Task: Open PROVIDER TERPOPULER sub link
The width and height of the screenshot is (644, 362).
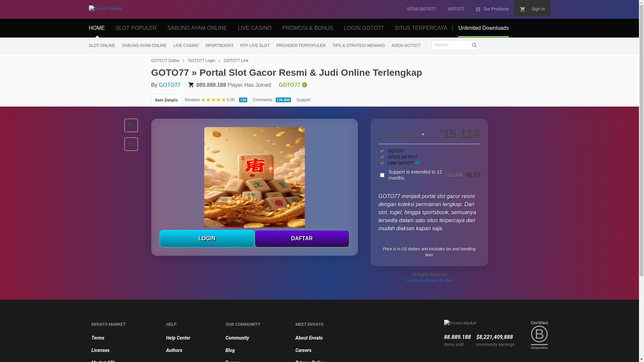Action: (301, 46)
